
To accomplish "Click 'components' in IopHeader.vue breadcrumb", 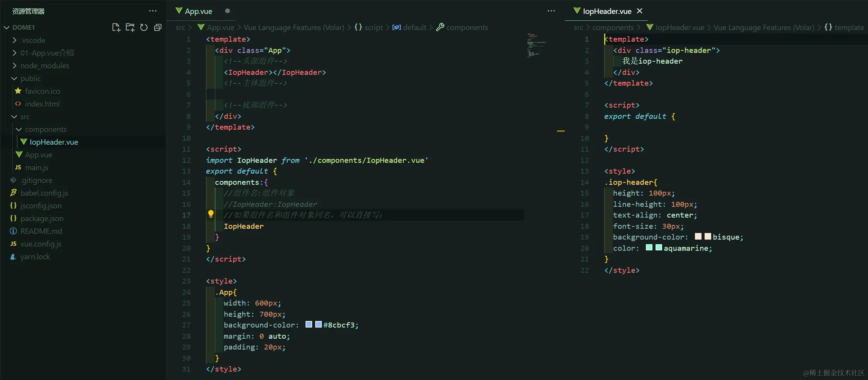I will coord(613,27).
